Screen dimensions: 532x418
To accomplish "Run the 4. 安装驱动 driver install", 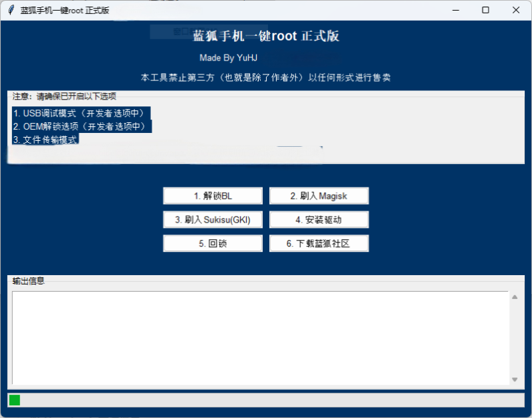I will point(319,220).
